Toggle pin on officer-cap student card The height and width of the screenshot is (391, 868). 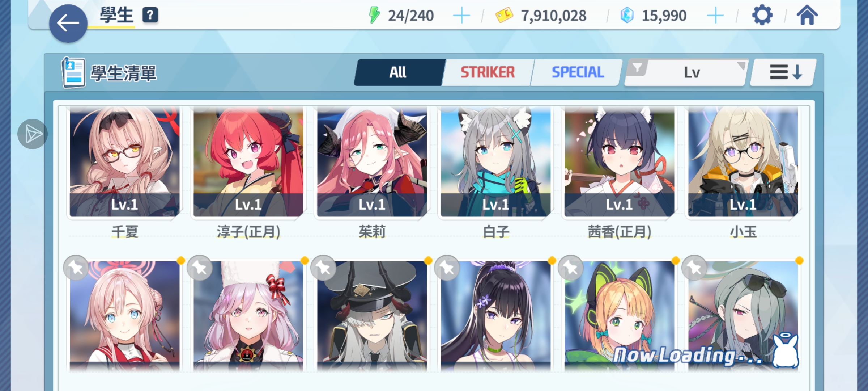(x=323, y=268)
